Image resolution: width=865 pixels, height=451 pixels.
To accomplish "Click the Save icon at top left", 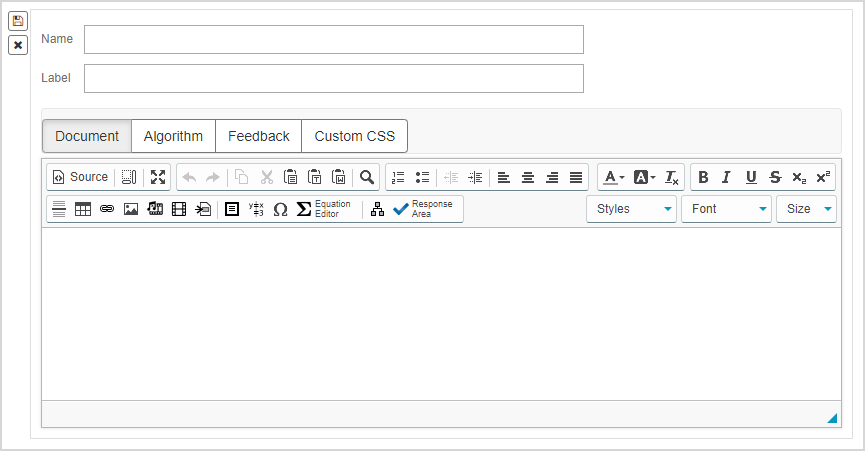I will coord(18,21).
